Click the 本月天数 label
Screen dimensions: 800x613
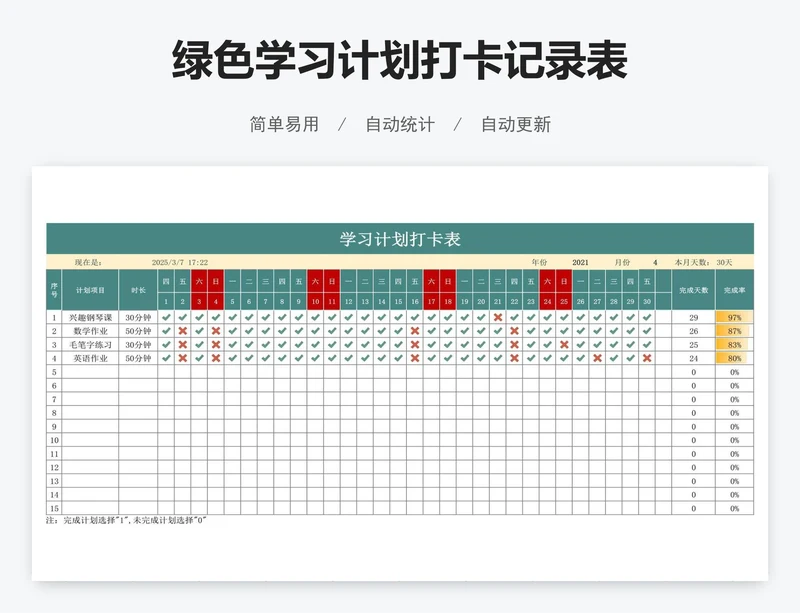click(x=693, y=262)
